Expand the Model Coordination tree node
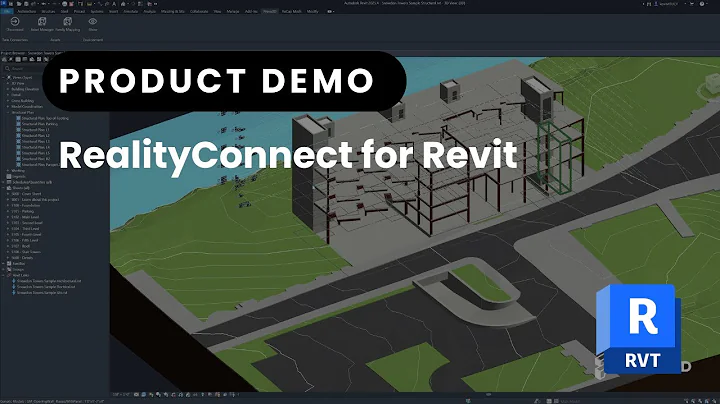This screenshot has width=720, height=404. click(x=8, y=107)
